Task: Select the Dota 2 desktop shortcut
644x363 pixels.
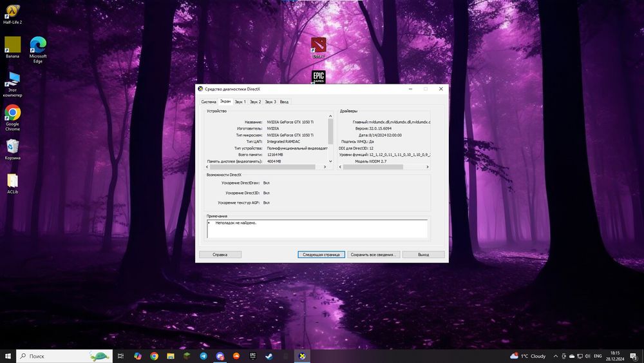Action: [318, 47]
